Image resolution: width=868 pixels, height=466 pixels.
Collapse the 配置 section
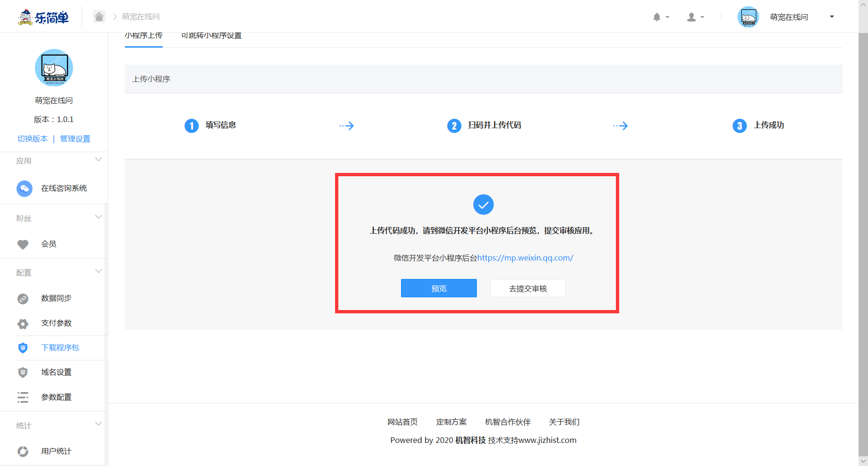[x=98, y=271]
